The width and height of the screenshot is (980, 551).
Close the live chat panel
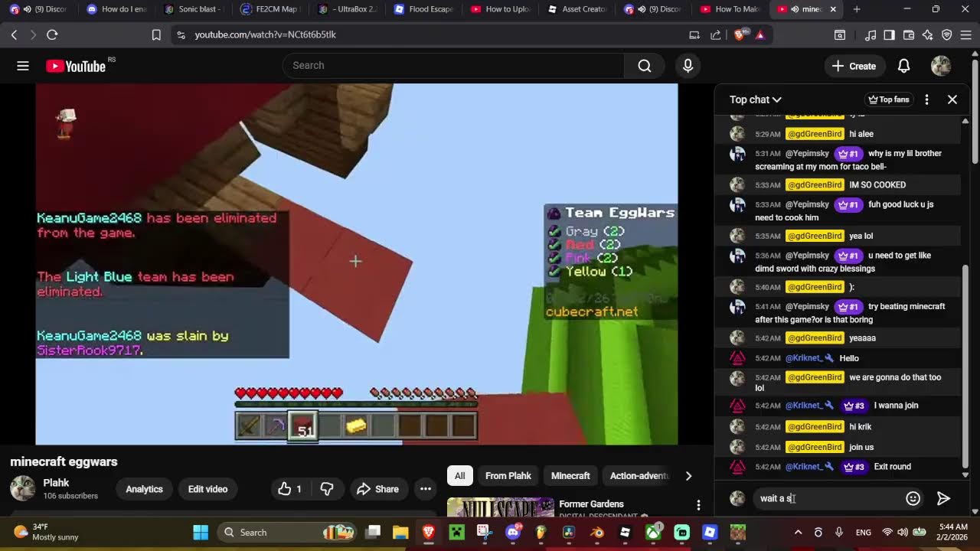[952, 99]
